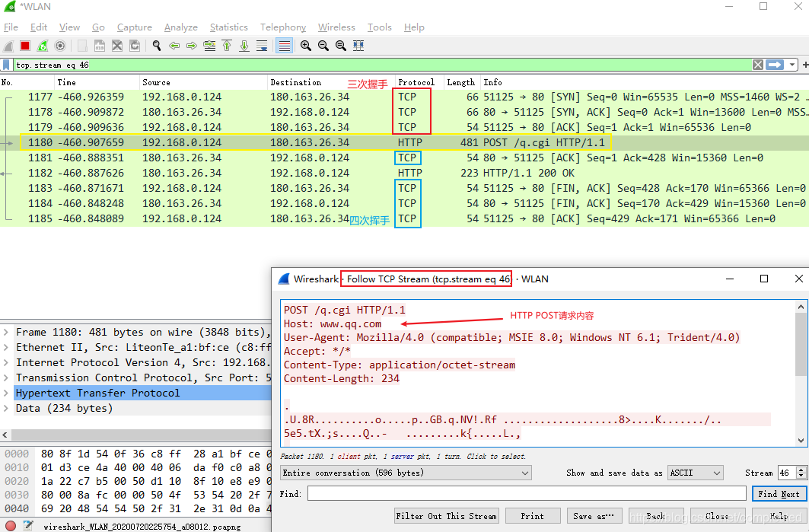The width and height of the screenshot is (809, 532).
Task: Open capture options gear icon
Action: point(60,46)
